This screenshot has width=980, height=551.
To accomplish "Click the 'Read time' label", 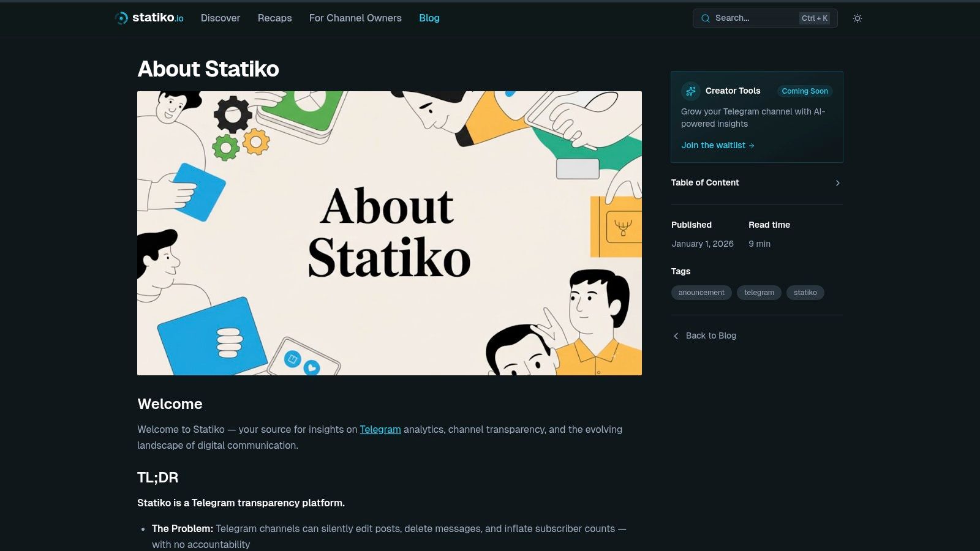I will point(769,225).
